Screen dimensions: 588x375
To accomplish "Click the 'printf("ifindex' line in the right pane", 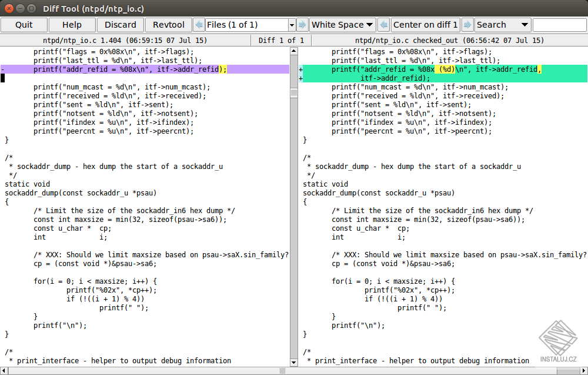I will pos(412,122).
